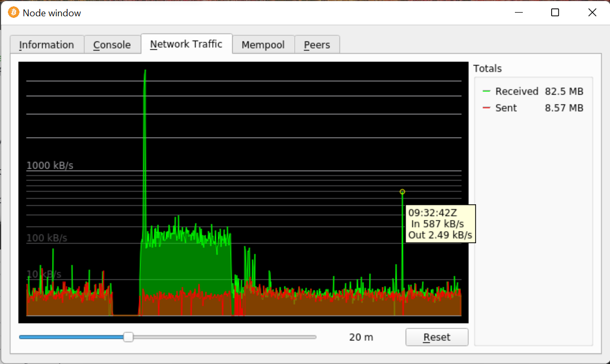Click the Reset button
The image size is (610, 364).
click(x=437, y=337)
